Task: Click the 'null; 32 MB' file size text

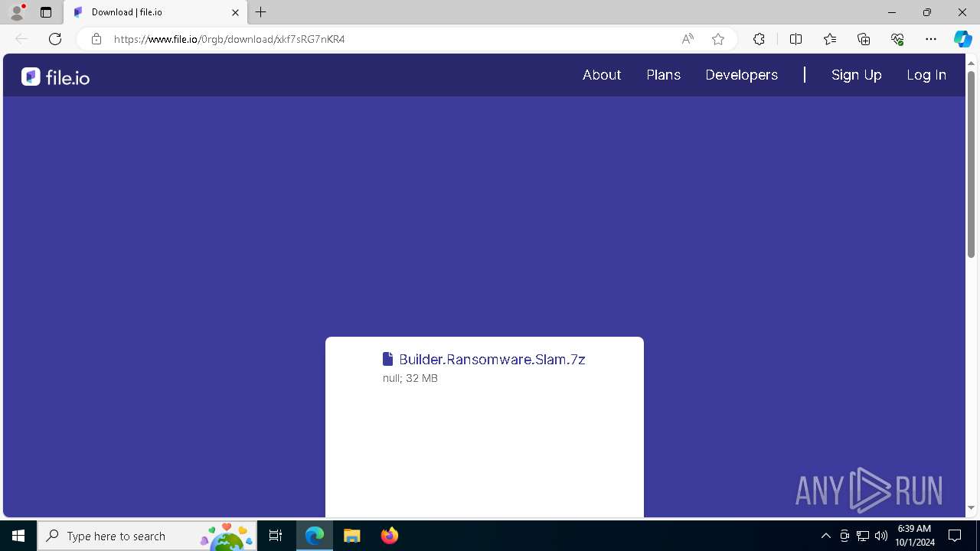Action: (x=410, y=379)
